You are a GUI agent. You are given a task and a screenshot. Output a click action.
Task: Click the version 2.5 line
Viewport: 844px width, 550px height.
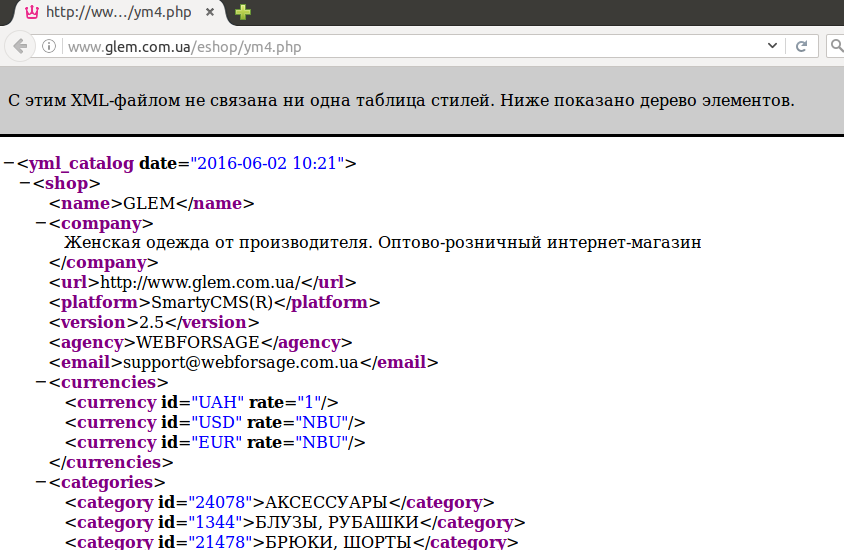pyautogui.click(x=154, y=322)
